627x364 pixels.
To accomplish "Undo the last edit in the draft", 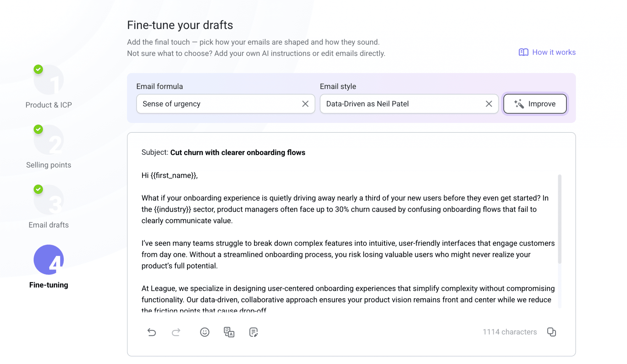I will [x=152, y=332].
